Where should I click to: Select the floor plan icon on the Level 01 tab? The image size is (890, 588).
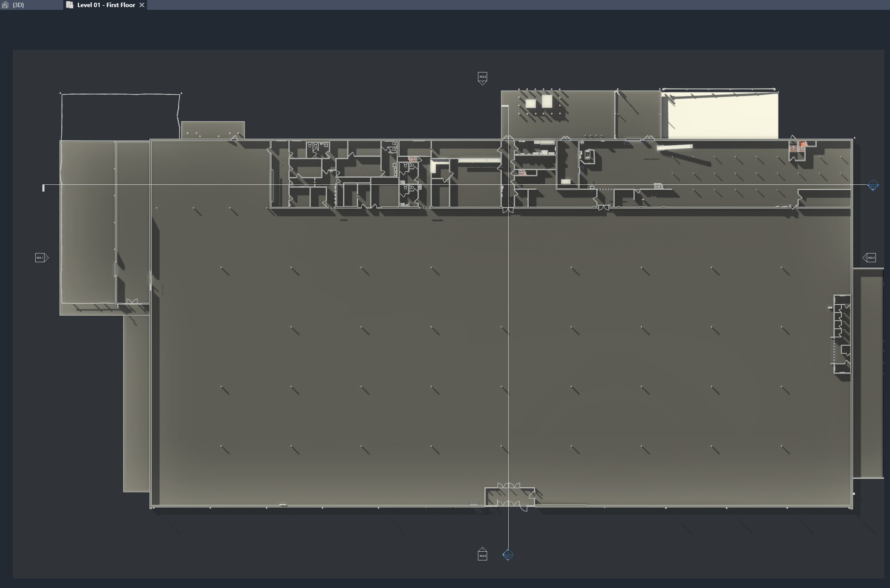[70, 5]
